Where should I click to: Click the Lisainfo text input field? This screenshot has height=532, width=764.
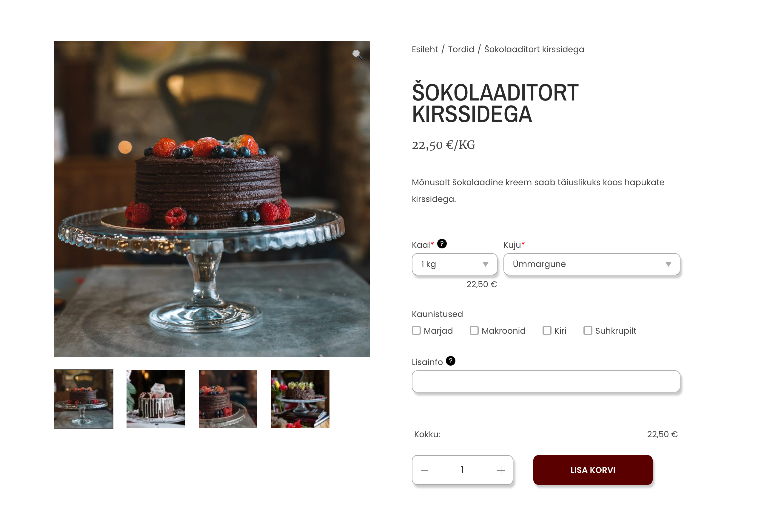pos(546,381)
